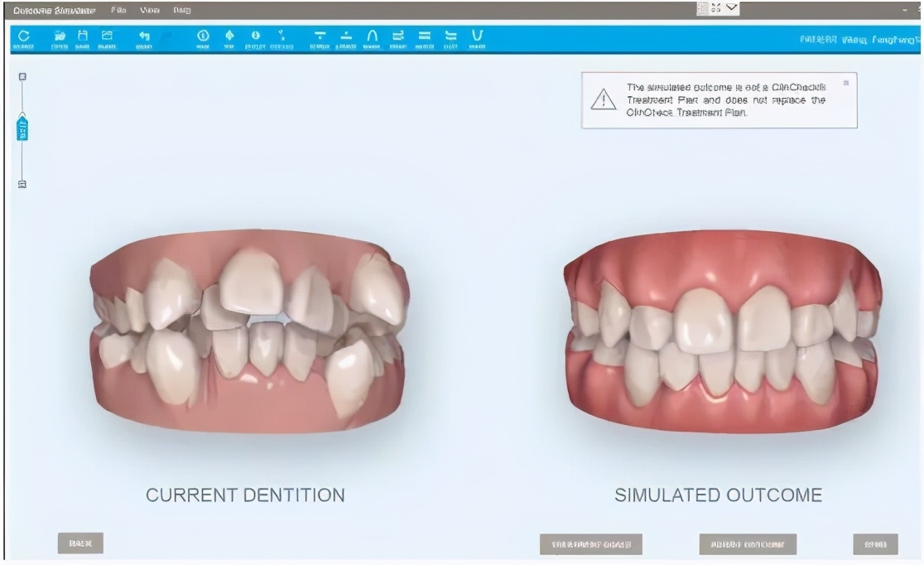
Task: Click the filled circle toolbar icon
Action: 255,36
